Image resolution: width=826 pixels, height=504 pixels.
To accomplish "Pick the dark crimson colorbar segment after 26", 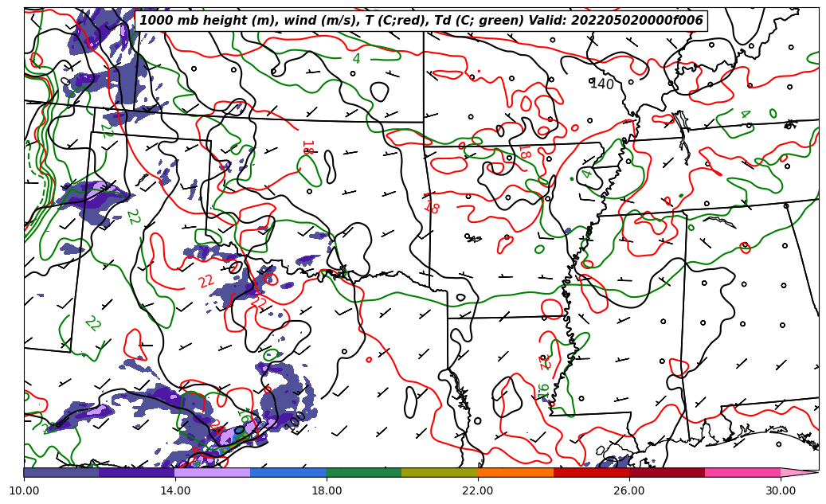I will point(667,472).
